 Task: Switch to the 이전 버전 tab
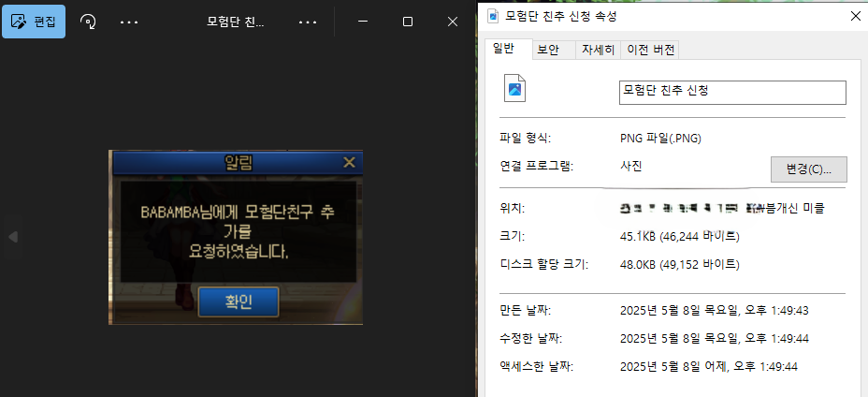click(x=651, y=50)
